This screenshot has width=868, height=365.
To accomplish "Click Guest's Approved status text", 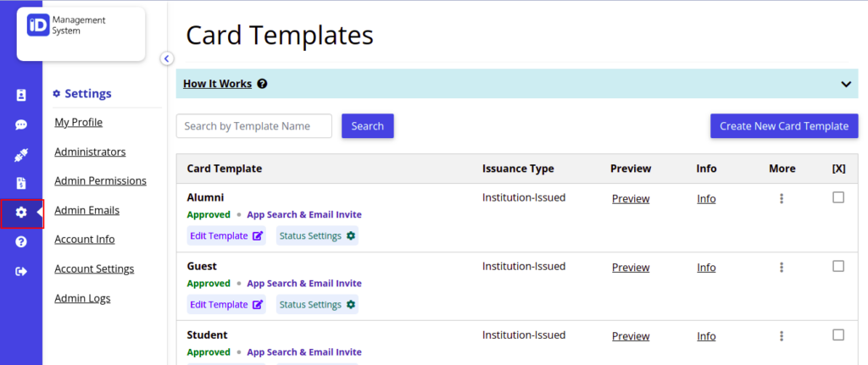I will click(209, 283).
